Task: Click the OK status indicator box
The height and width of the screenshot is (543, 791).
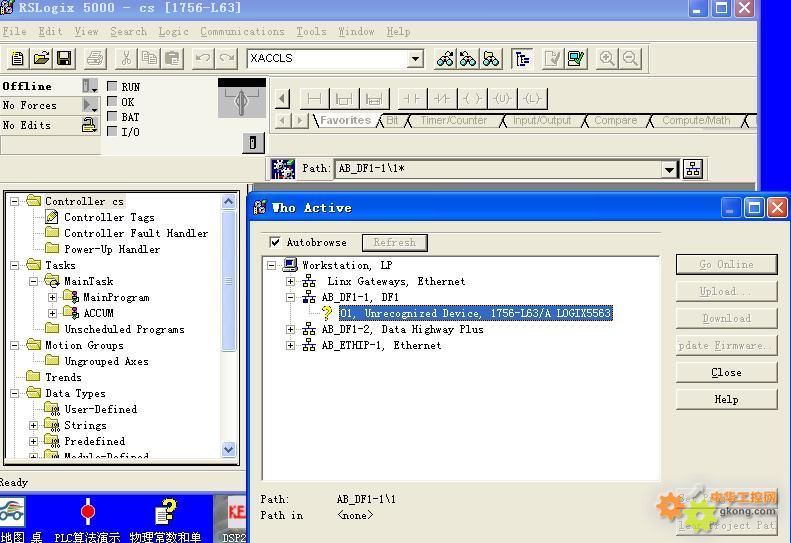Action: [x=112, y=101]
